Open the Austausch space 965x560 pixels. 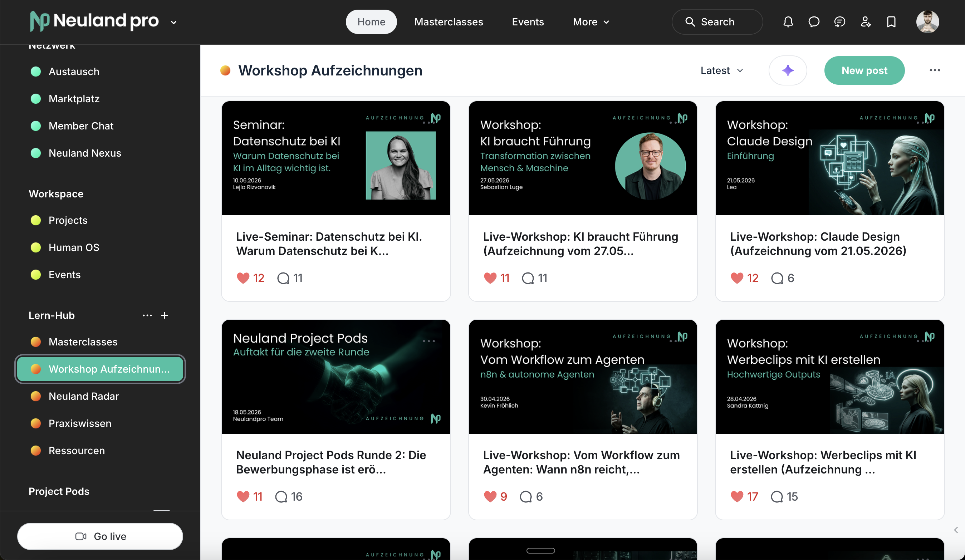[x=99, y=72]
